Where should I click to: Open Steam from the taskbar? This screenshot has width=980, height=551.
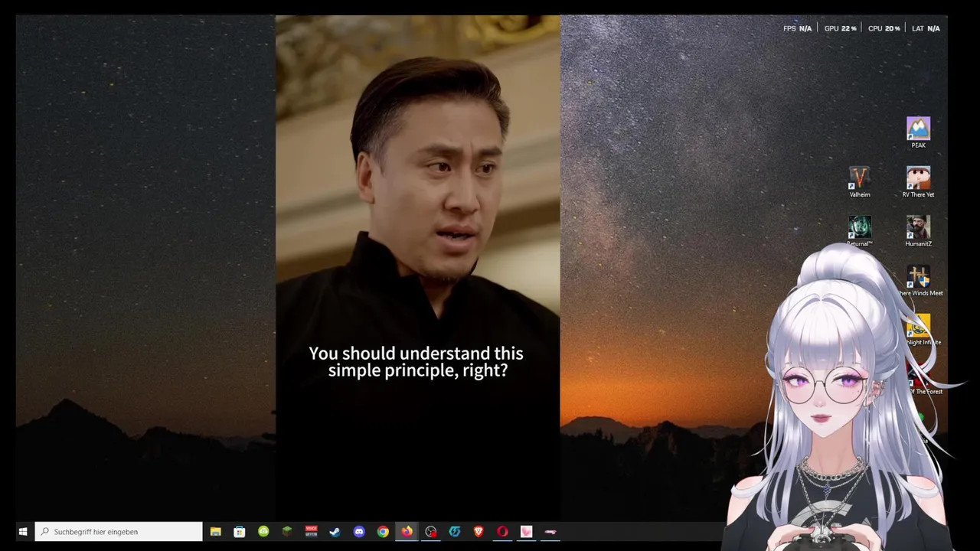pyautogui.click(x=335, y=531)
